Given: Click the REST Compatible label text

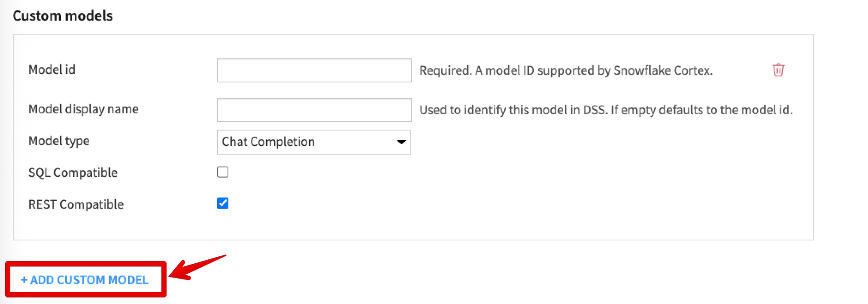Looking at the screenshot, I should [x=76, y=204].
